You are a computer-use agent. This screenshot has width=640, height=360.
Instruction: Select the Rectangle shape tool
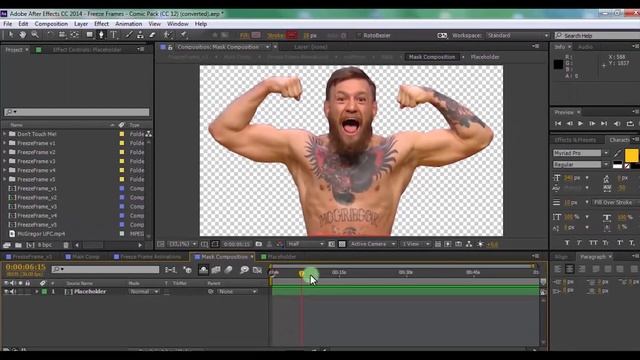point(89,35)
